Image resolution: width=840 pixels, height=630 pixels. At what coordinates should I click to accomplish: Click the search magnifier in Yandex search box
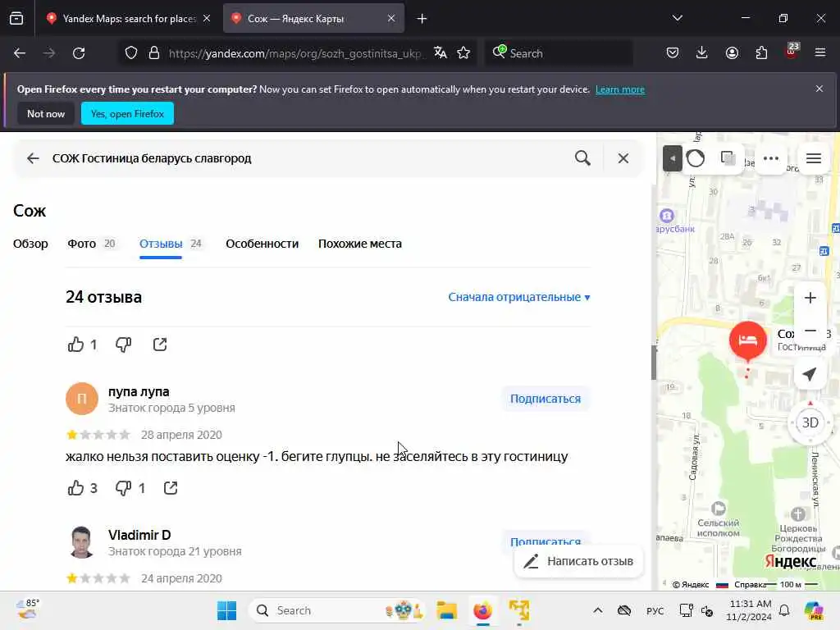583,158
